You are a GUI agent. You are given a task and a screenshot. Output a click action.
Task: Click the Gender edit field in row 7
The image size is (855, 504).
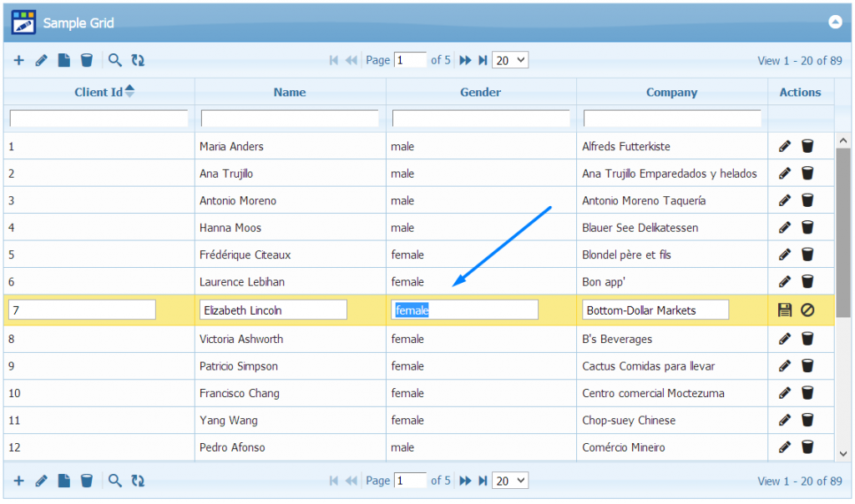[x=464, y=310]
